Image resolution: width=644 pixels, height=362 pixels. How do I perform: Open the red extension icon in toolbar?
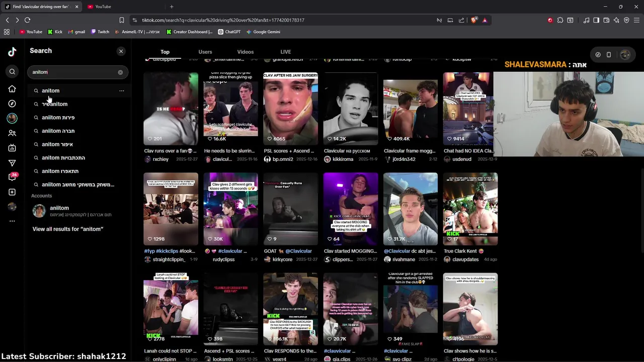coord(550,20)
